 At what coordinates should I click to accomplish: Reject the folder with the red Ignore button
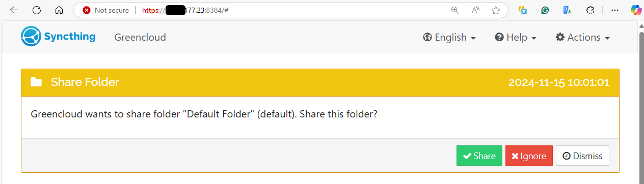tap(529, 156)
